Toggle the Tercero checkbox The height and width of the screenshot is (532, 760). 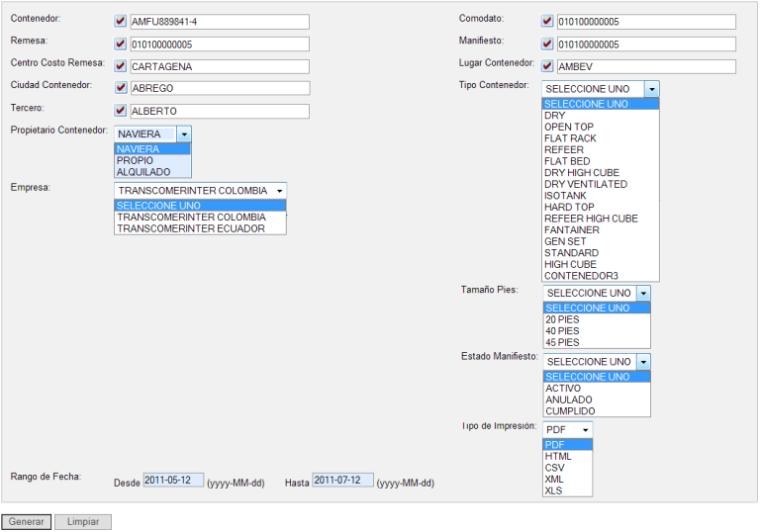[x=121, y=110]
